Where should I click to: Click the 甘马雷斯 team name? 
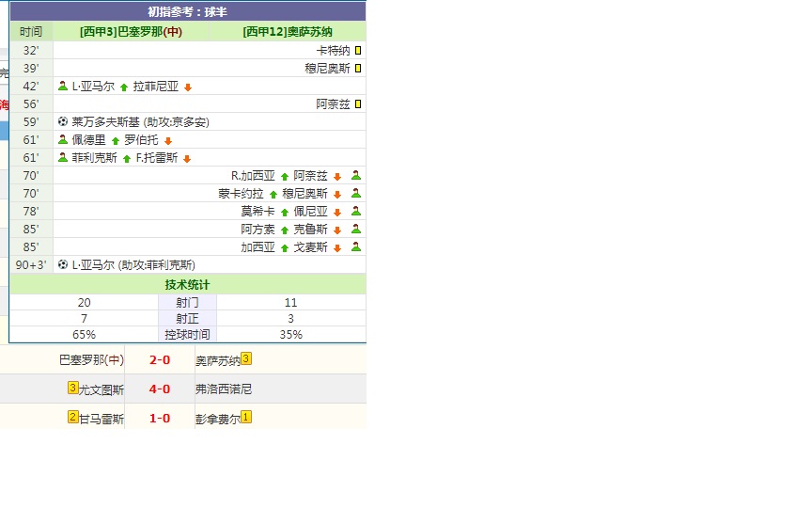pos(101,419)
